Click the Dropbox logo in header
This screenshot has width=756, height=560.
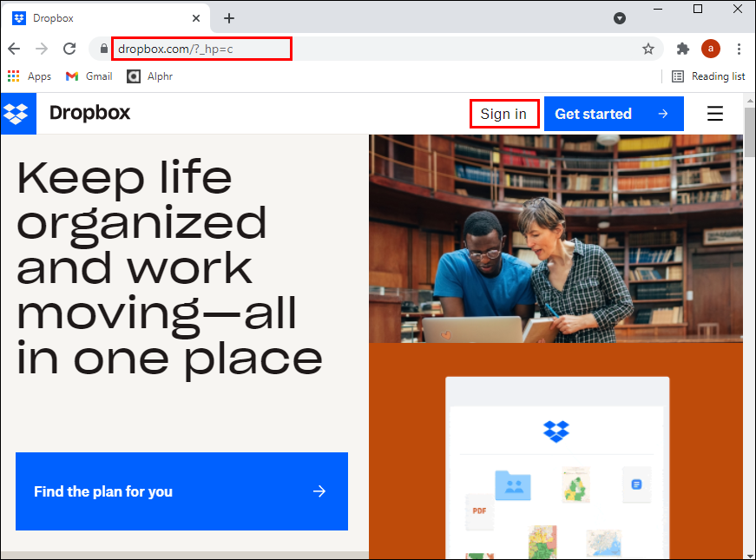click(17, 114)
